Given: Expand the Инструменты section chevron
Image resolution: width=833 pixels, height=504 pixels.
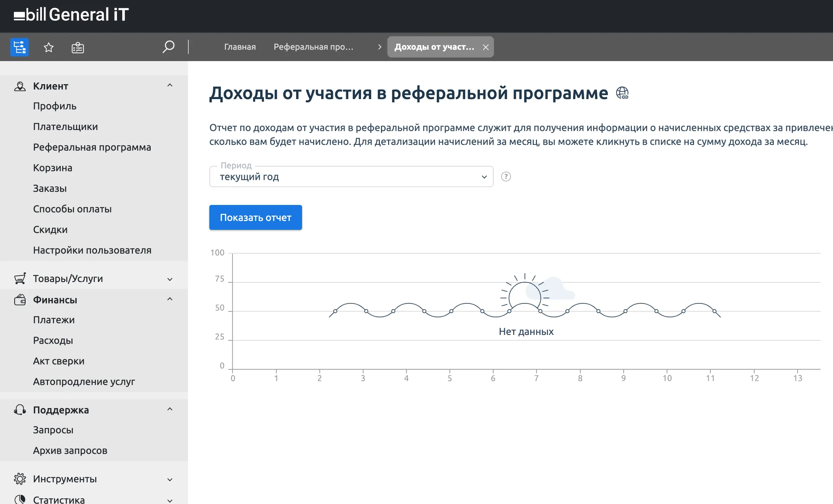Looking at the screenshot, I should (x=170, y=479).
